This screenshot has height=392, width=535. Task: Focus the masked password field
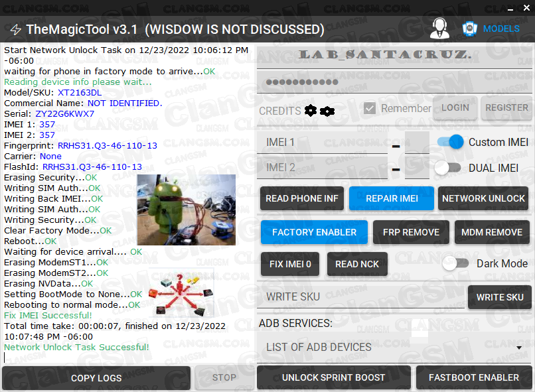tap(394, 82)
